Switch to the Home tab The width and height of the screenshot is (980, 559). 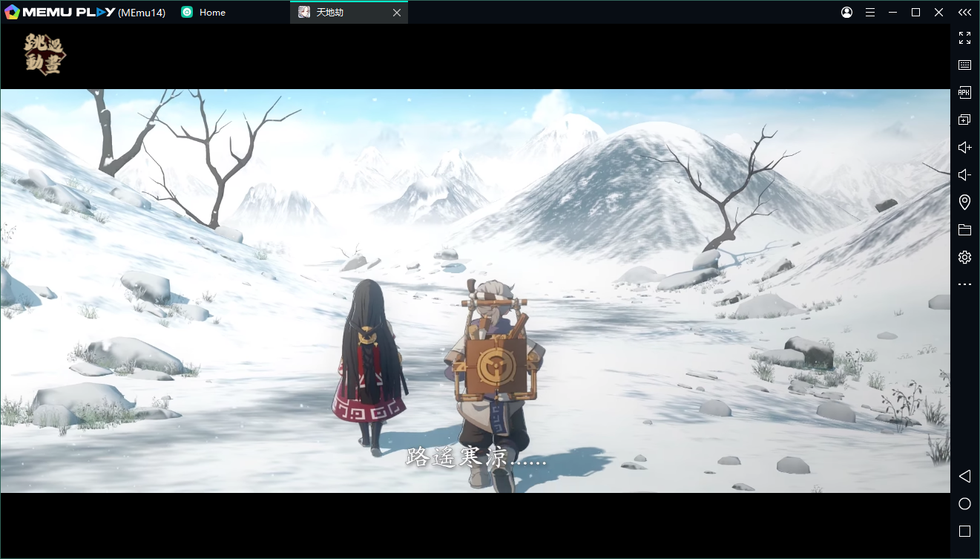(211, 13)
